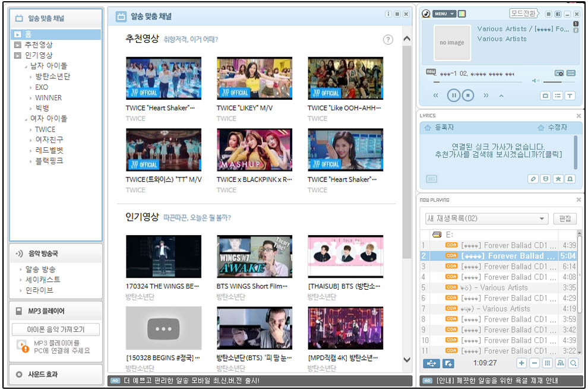Toggle the '2' badge below repeat
588x390 pixels.
coord(576,30)
